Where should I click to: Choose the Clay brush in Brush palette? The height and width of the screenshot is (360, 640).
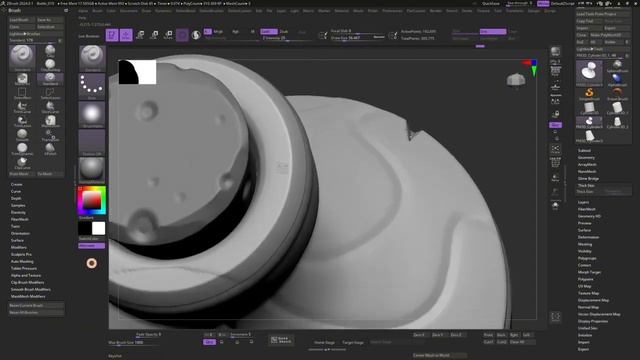click(50, 51)
